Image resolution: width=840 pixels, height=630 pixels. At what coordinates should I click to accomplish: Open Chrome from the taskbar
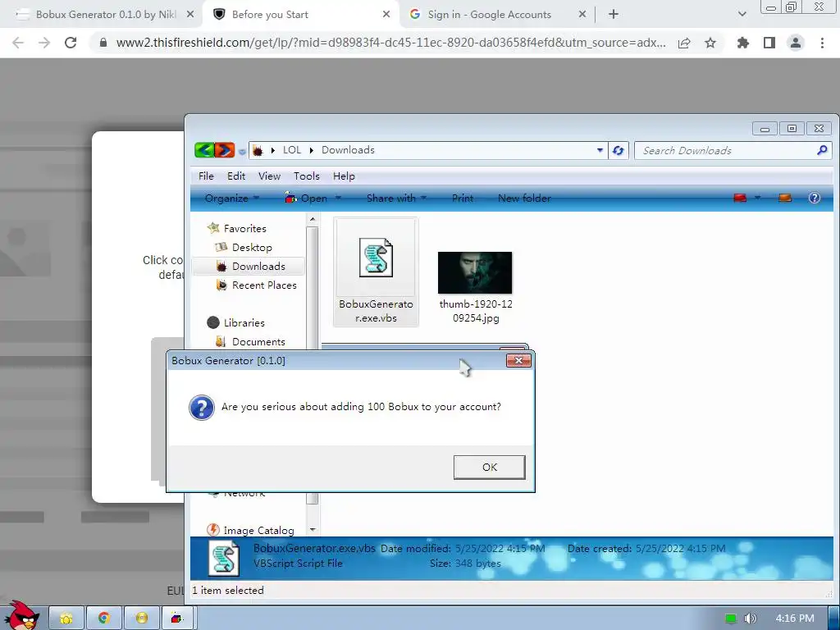[104, 619]
